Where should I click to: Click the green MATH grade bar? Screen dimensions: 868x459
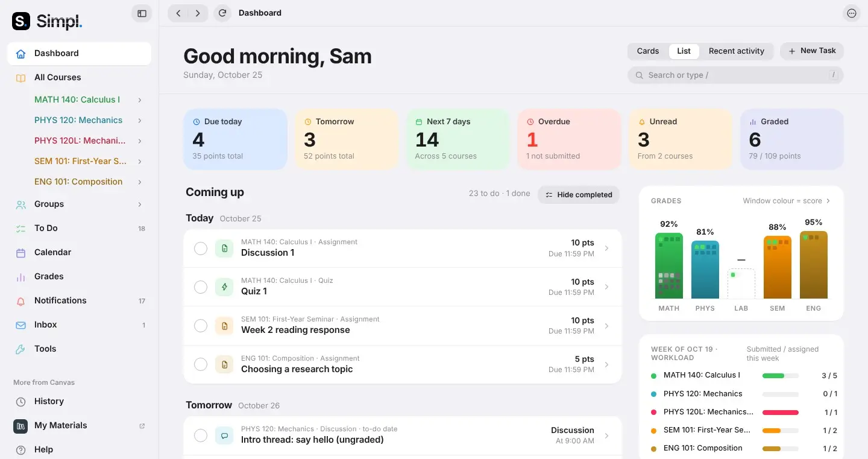click(669, 265)
